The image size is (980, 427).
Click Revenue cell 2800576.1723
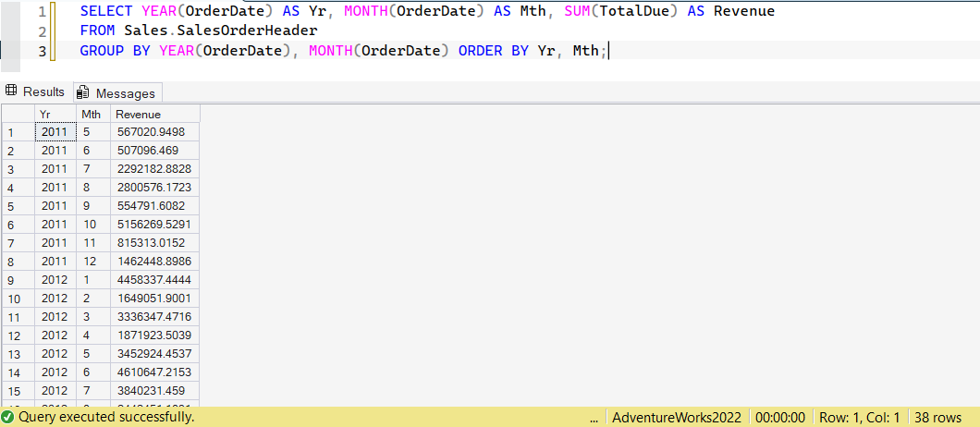pyautogui.click(x=155, y=187)
